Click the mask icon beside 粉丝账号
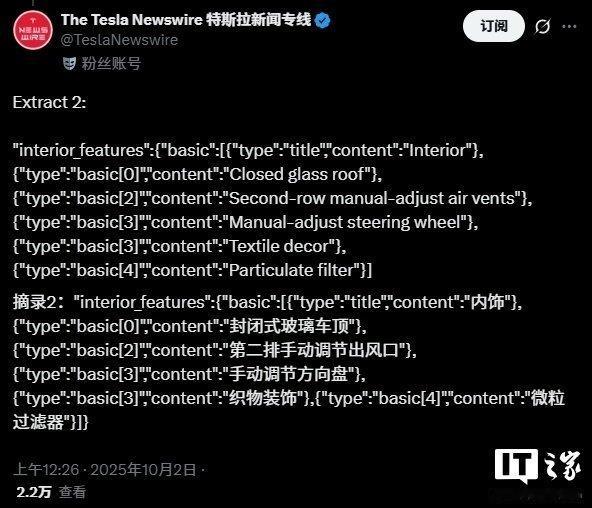The image size is (592, 508). tap(70, 63)
